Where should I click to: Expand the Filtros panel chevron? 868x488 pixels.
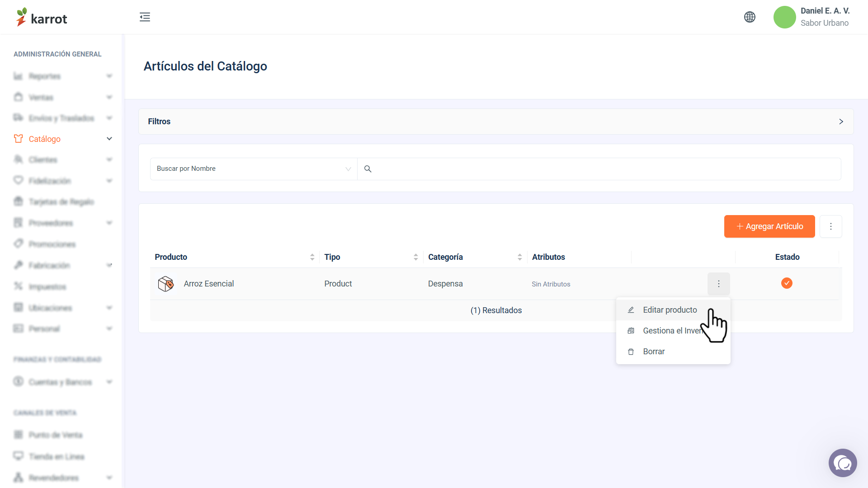(x=841, y=122)
